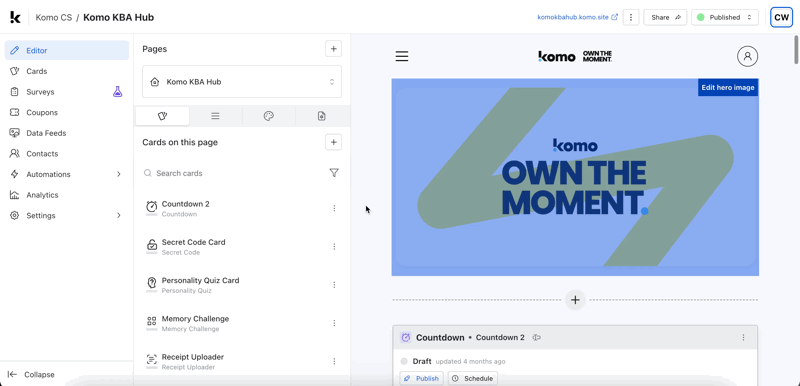Select the Receipt Uploader card row
The height and width of the screenshot is (386, 800).
242,361
